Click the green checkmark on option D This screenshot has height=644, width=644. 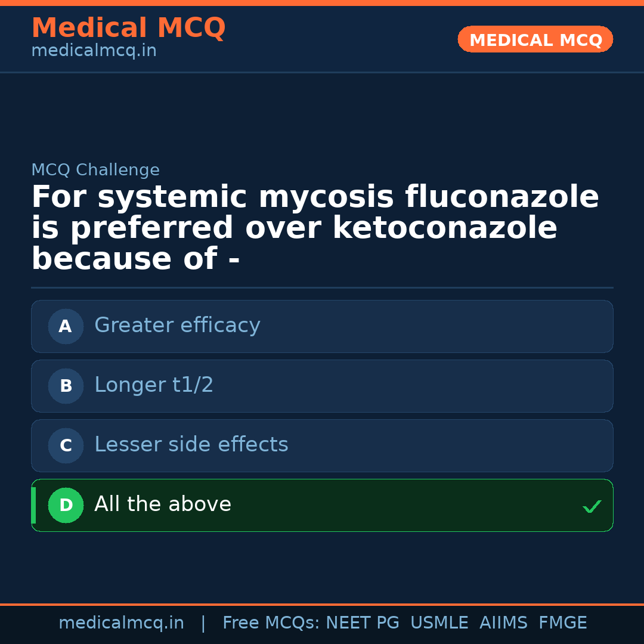592,506
